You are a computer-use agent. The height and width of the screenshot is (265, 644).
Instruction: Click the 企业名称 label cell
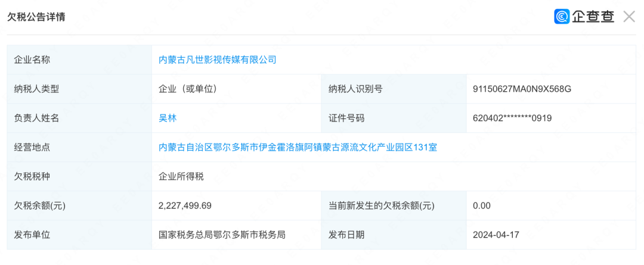tap(80, 60)
